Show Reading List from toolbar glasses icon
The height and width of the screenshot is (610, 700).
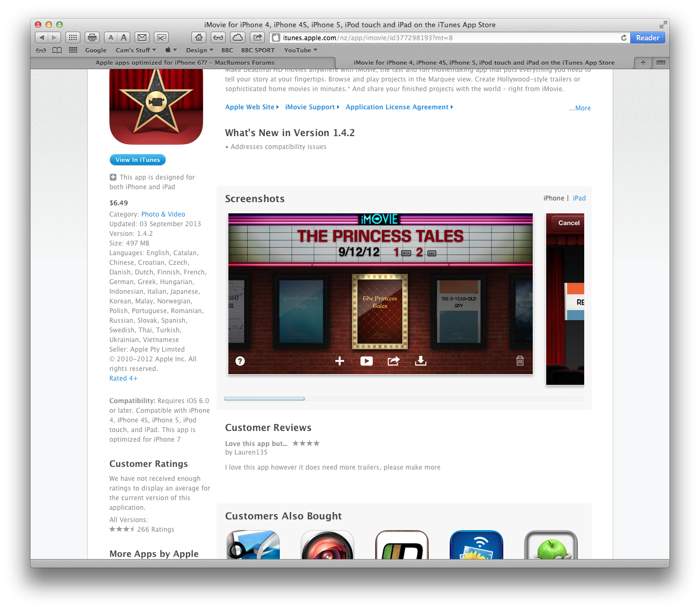[218, 38]
